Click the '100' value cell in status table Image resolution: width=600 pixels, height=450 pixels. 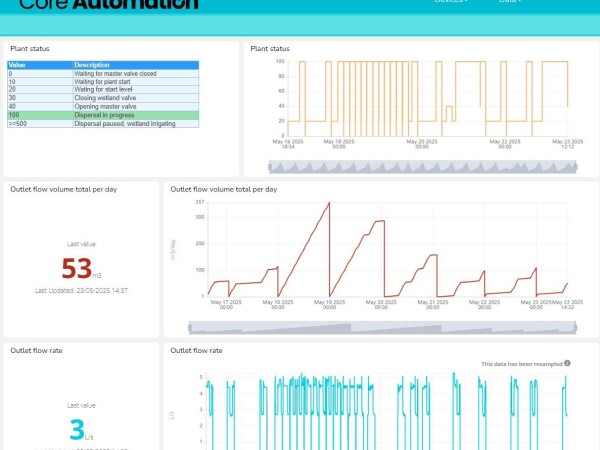(x=40, y=115)
